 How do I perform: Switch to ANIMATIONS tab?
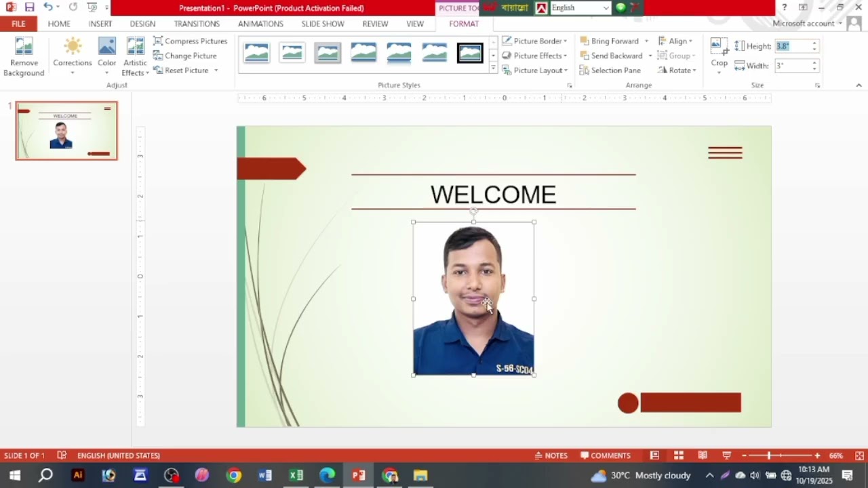click(260, 24)
